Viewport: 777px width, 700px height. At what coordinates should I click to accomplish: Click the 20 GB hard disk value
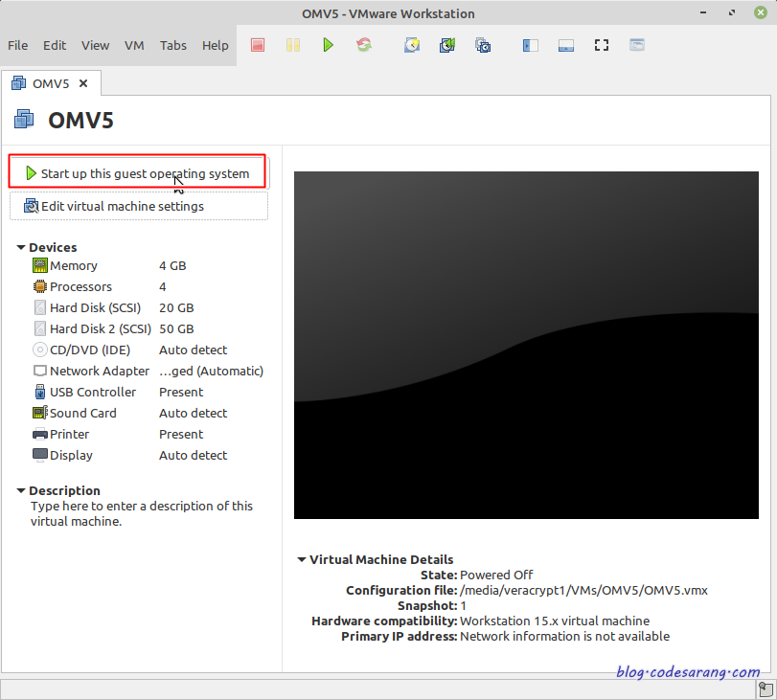[x=176, y=307]
